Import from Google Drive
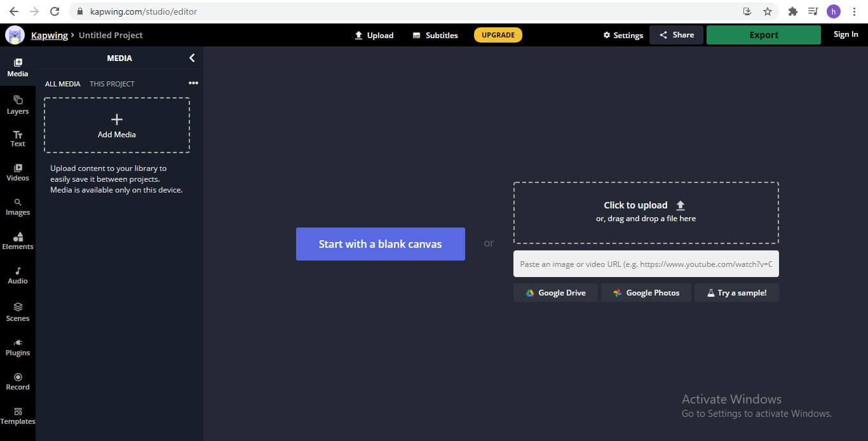 click(555, 293)
